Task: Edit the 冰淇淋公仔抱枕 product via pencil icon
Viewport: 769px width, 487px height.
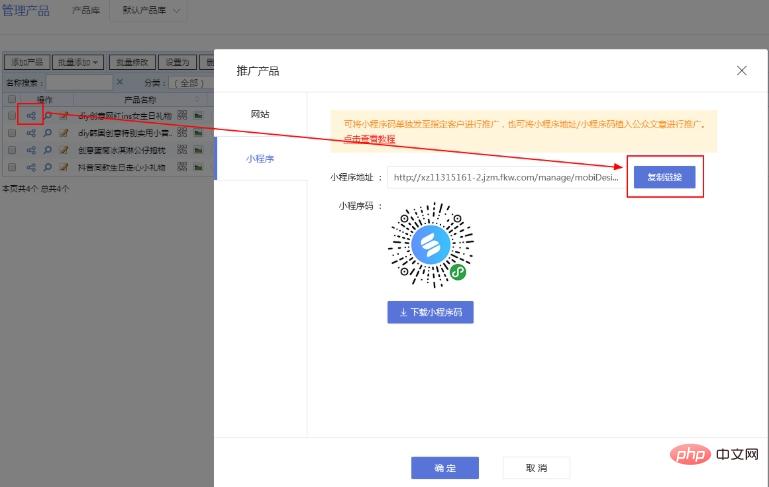Action: tap(64, 150)
